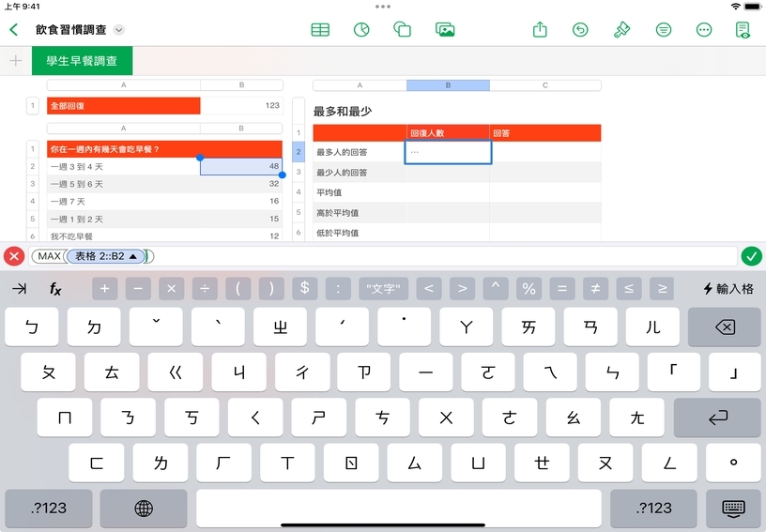The height and width of the screenshot is (532, 766).
Task: Select the 學生早餐調查 sheet tab
Action: 82,61
